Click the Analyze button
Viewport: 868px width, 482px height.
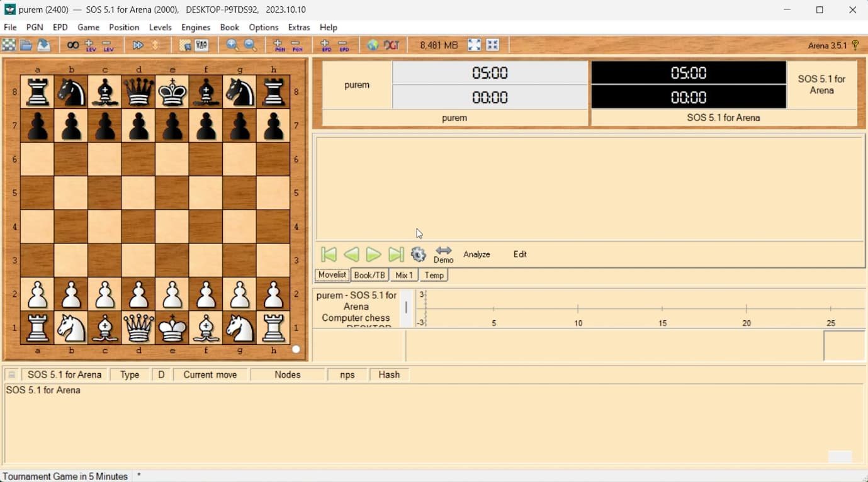[x=476, y=254]
